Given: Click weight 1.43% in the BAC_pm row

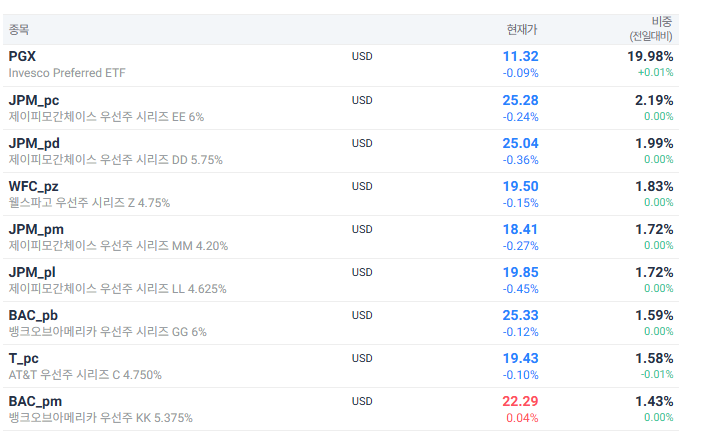Looking at the screenshot, I should 654,401.
